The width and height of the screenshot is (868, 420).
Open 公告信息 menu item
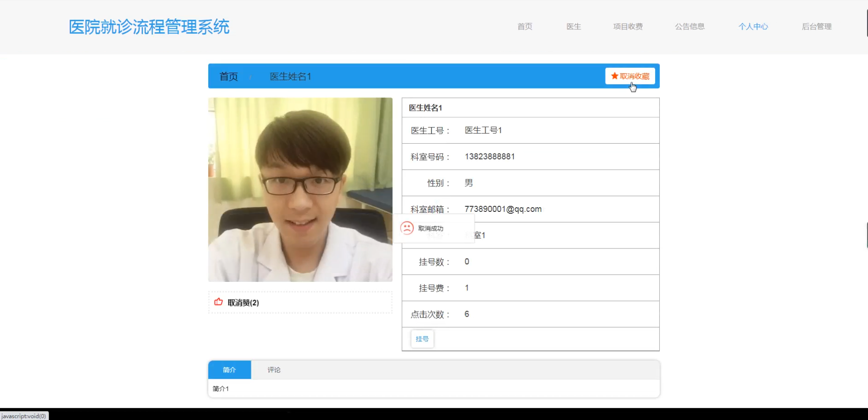[689, 27]
